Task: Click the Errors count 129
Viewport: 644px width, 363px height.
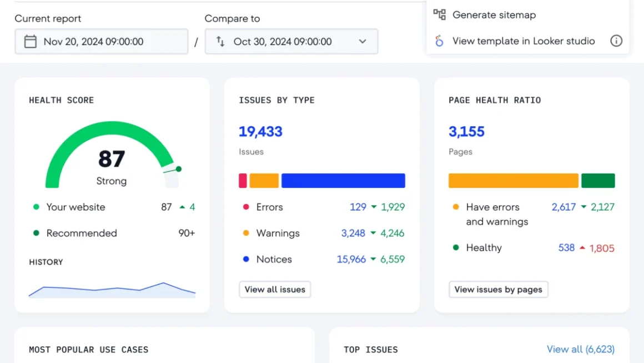Action: pos(358,207)
